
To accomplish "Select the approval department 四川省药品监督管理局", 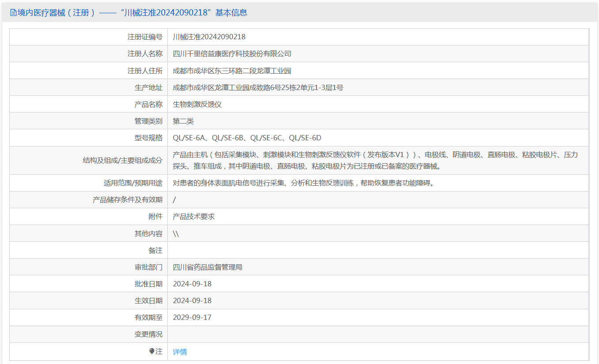I will (x=207, y=267).
